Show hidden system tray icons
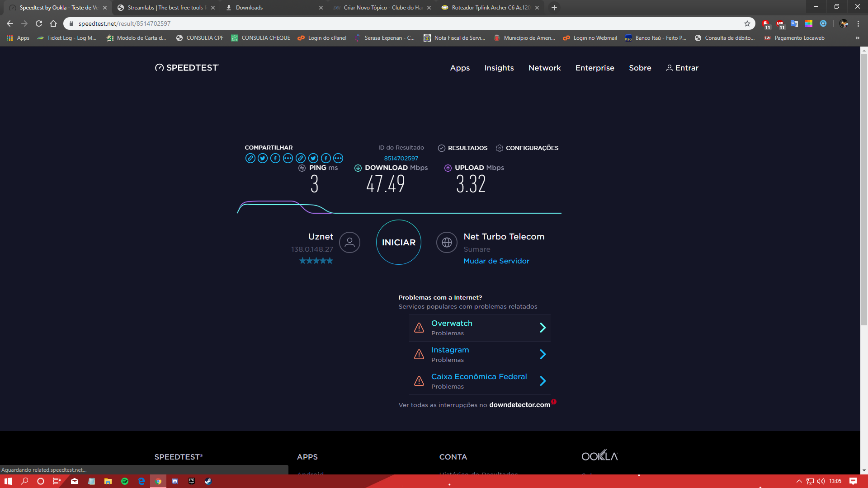 [x=799, y=481]
